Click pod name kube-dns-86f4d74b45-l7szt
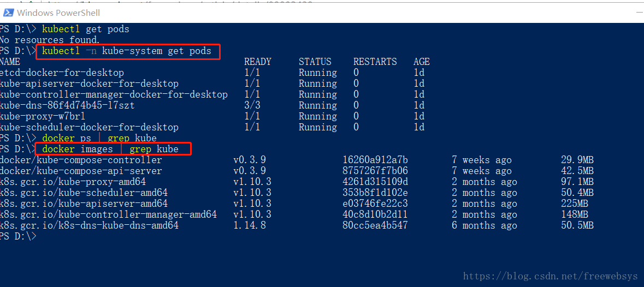This screenshot has height=287, width=644. (x=67, y=105)
